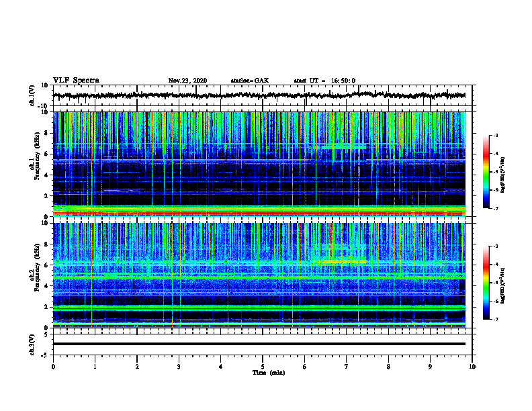Screen dimensions: 532x411
Task: Click the "8" kHz tick on ch.1 axis
Action: coord(47,133)
